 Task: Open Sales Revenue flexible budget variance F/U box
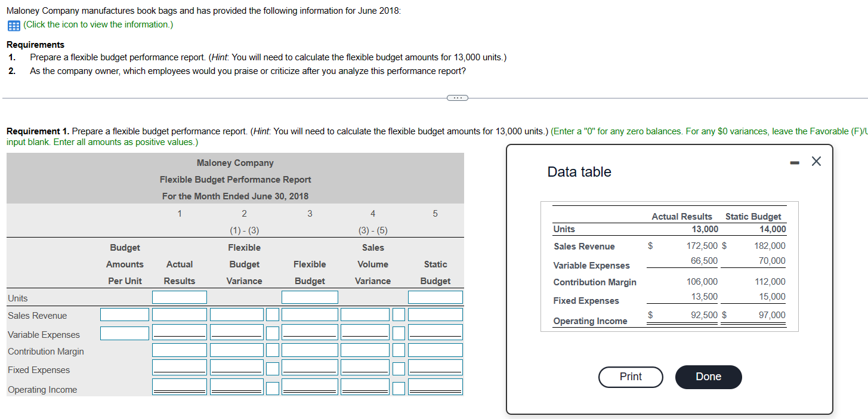click(272, 315)
